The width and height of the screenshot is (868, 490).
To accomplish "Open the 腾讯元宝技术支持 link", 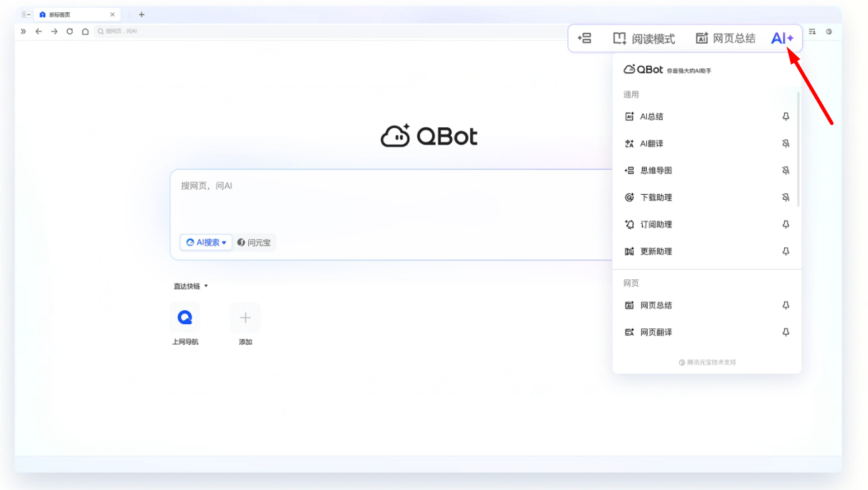I will 706,362.
